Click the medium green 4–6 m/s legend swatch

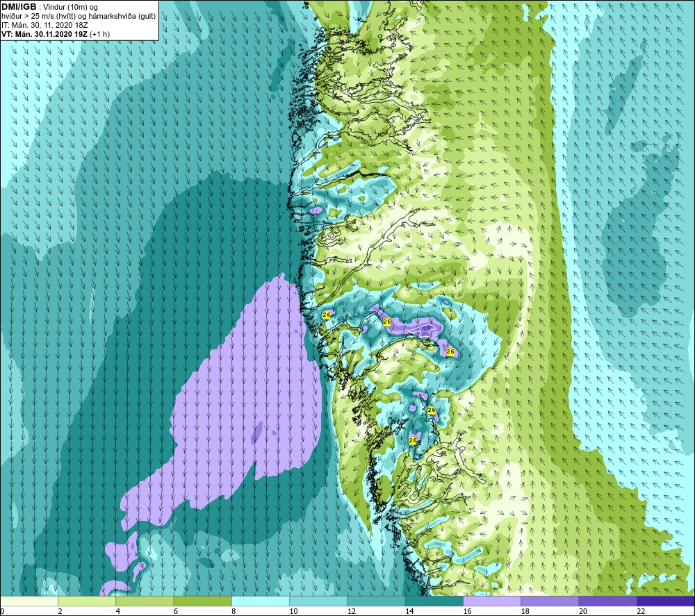[x=145, y=601]
